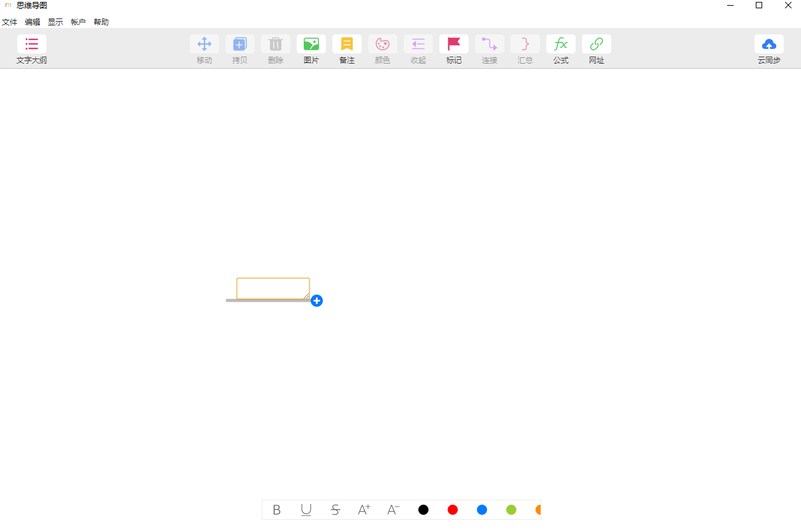Viewport: 801px width, 532px height.
Task: Add a note with 备注 icon
Action: 347,45
